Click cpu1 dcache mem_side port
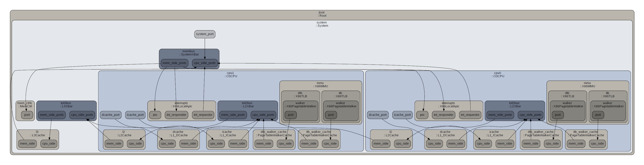 (189, 144)
